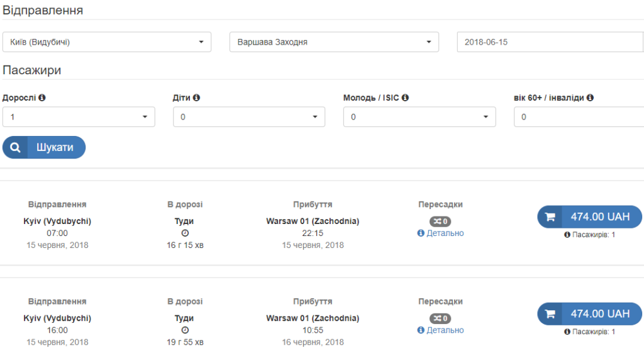Click the info icon next to Дорослі
This screenshot has height=348, width=644.
click(x=42, y=98)
